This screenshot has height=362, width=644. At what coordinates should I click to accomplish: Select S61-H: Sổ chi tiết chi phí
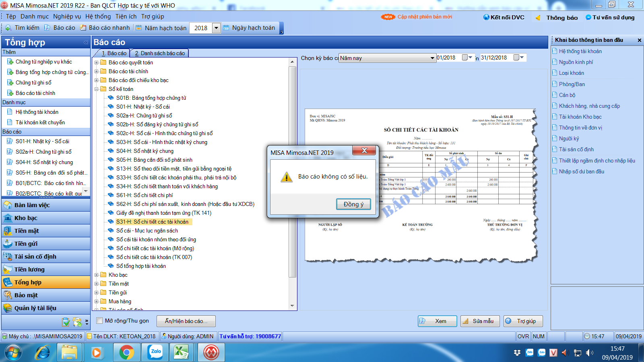click(144, 195)
